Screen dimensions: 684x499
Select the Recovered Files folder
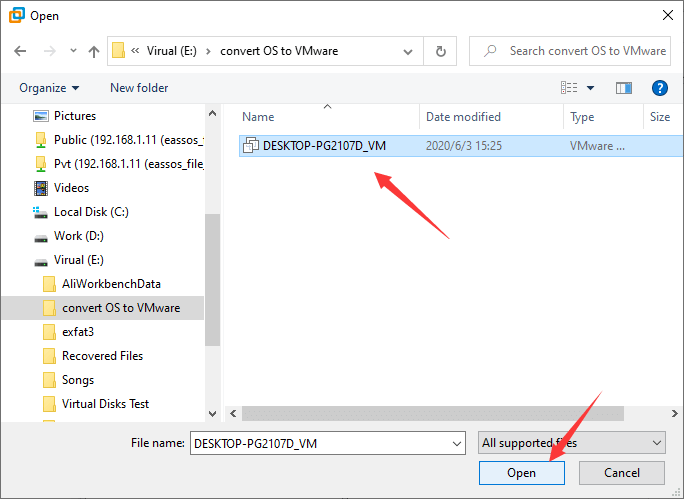point(102,356)
